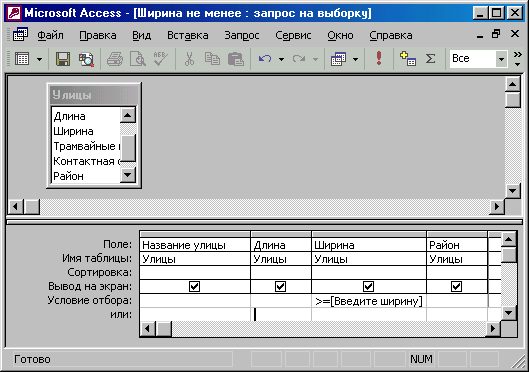This screenshot has width=529, height=372.
Task: Open the Вид menu
Action: click(x=141, y=35)
